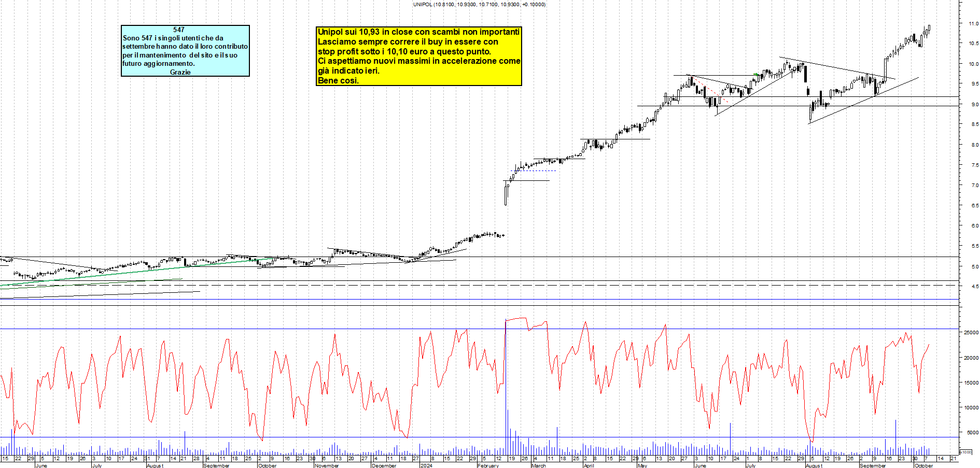Viewport: 980px width, 468px height.
Task: Click the 25000 volume axis label
Action: click(971, 333)
